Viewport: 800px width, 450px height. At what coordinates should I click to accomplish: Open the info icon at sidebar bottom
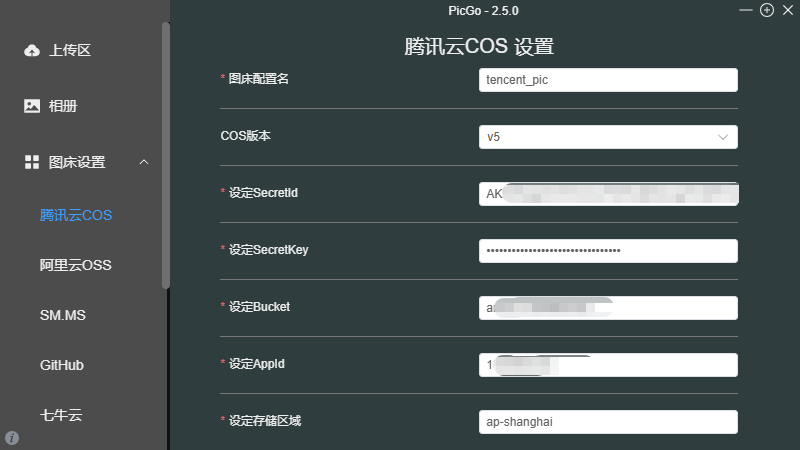(12, 438)
